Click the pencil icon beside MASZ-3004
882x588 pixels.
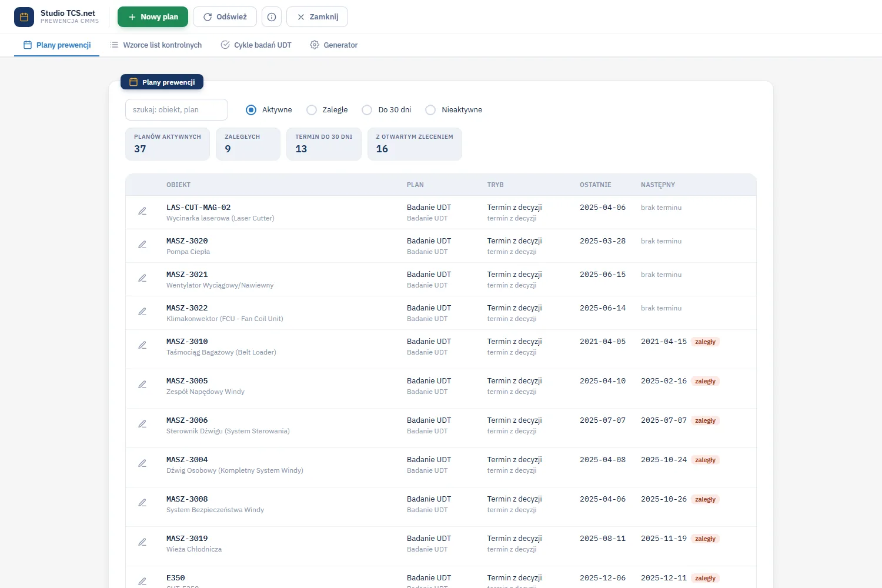(x=142, y=463)
